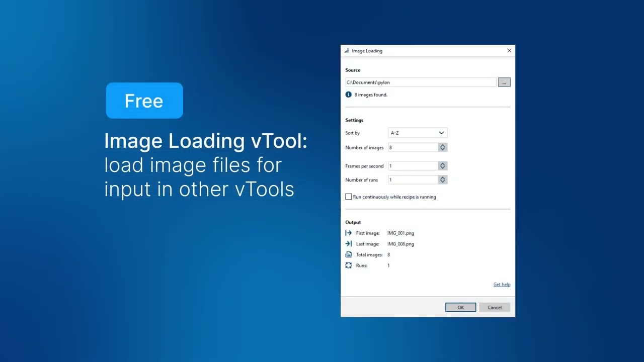Click the source path field C:\Documents\pylon
The width and height of the screenshot is (644, 362).
pyautogui.click(x=421, y=82)
